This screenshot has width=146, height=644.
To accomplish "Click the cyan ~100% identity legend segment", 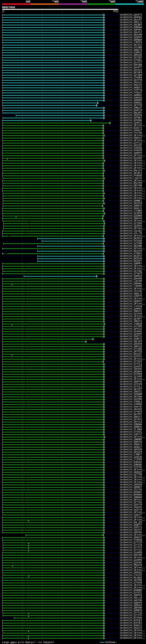I will (130, 4).
